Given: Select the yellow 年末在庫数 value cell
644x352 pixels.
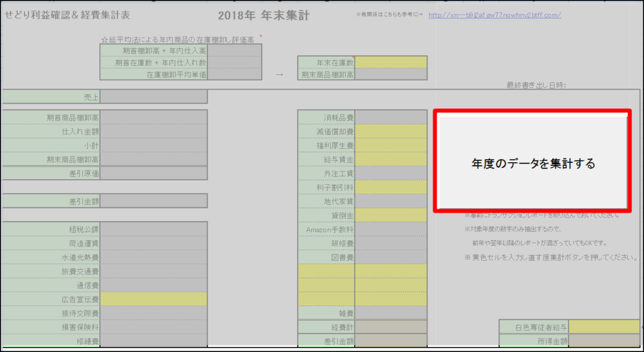Looking at the screenshot, I should point(391,62).
